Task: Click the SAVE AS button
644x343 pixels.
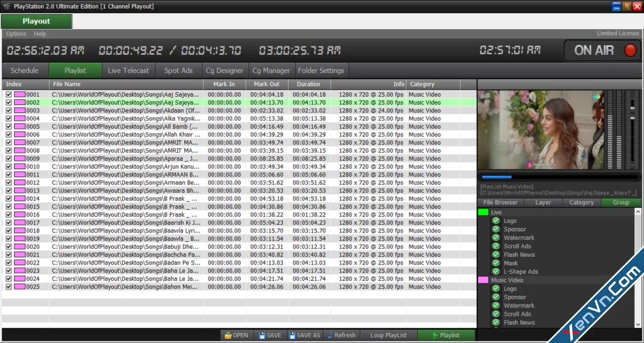Action: tap(305, 335)
